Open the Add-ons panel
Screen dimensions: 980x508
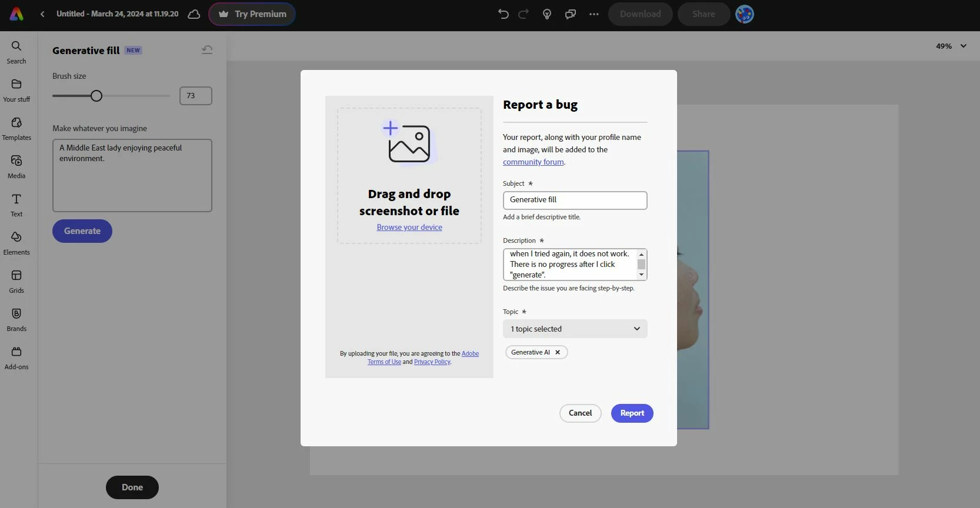point(16,358)
